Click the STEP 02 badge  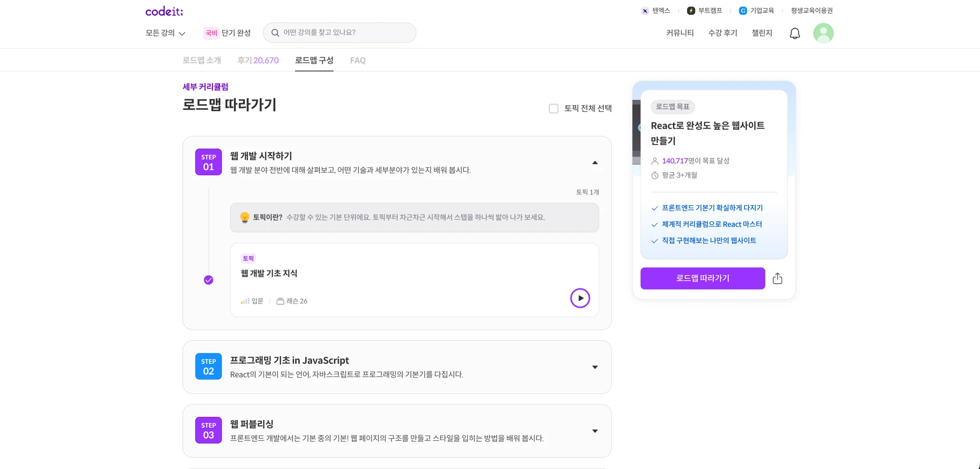coord(208,366)
